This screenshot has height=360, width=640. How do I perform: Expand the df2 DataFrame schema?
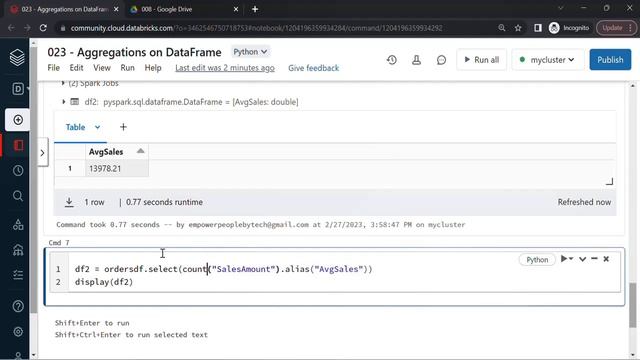pyautogui.click(x=64, y=102)
